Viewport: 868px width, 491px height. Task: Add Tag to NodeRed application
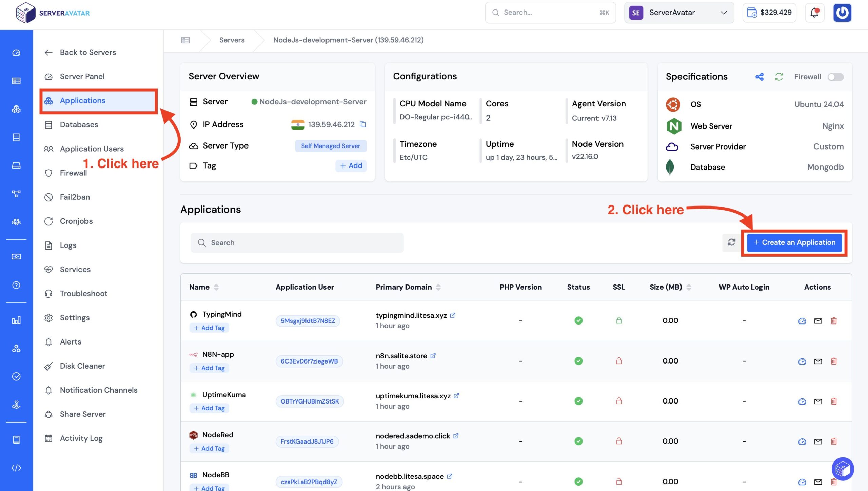[x=210, y=449]
